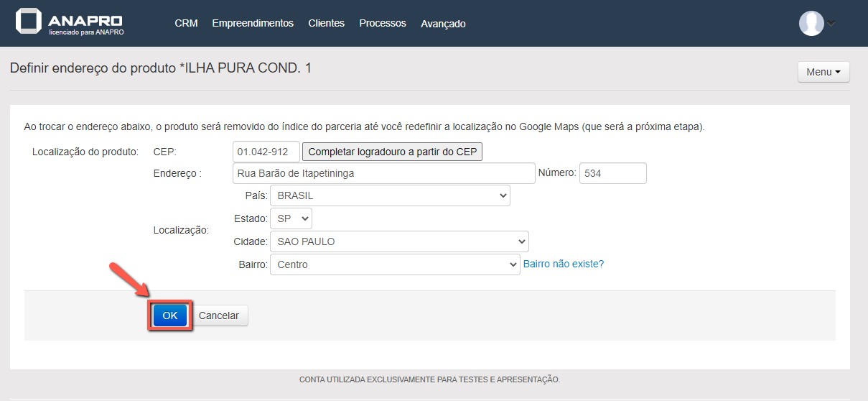The height and width of the screenshot is (401, 868).
Task: Open the user avatar profile menu
Action: pos(811,23)
